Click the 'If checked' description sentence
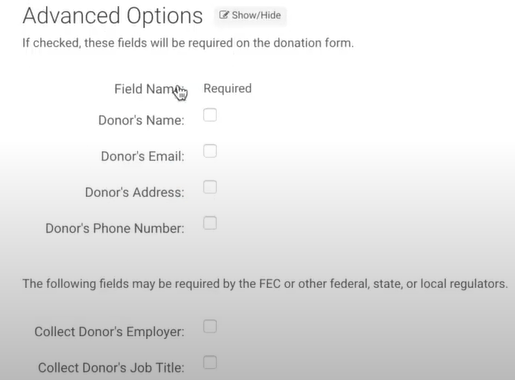515x380 pixels. pyautogui.click(x=188, y=43)
